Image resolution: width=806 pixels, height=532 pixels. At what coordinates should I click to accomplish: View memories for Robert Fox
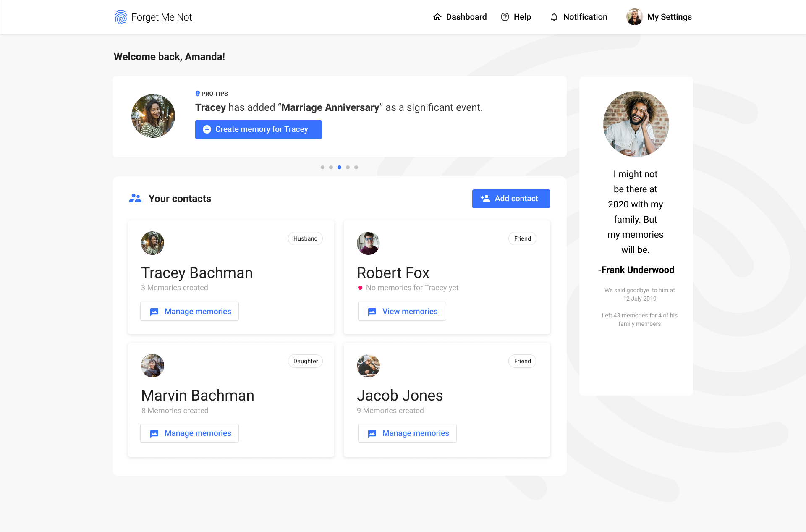tap(402, 312)
